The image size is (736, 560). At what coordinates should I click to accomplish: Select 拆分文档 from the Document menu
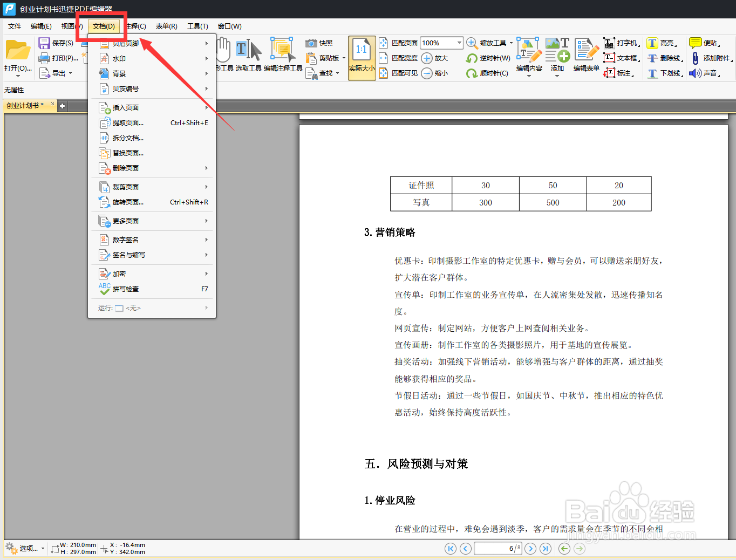point(128,138)
